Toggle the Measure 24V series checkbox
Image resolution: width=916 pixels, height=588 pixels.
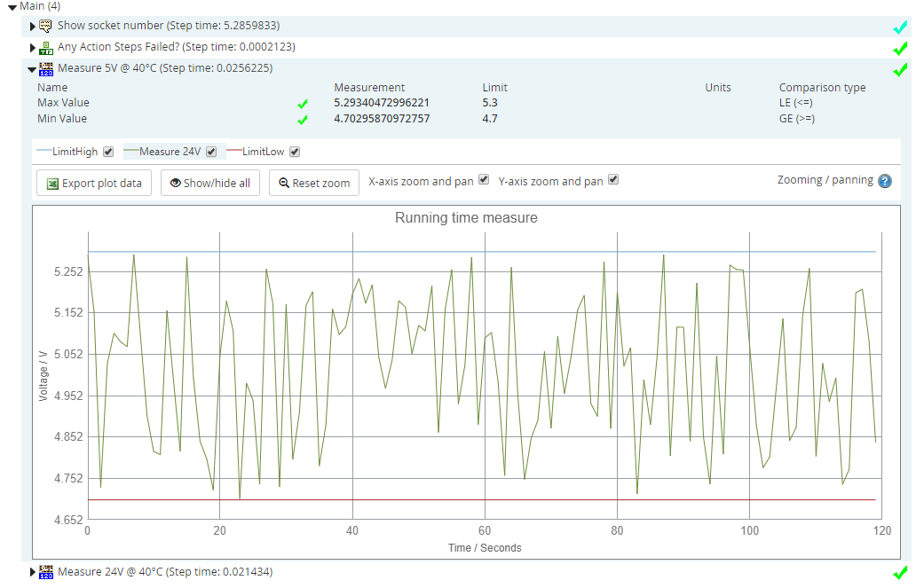(211, 152)
